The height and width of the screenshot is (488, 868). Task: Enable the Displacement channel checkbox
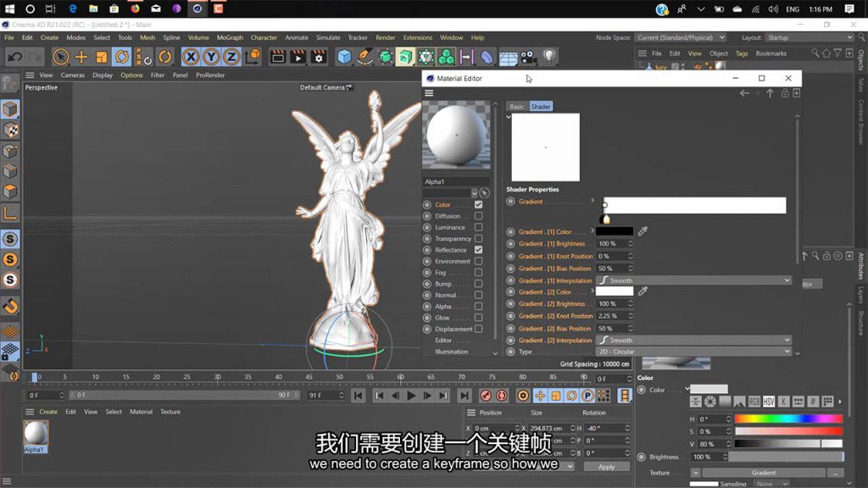(x=478, y=329)
